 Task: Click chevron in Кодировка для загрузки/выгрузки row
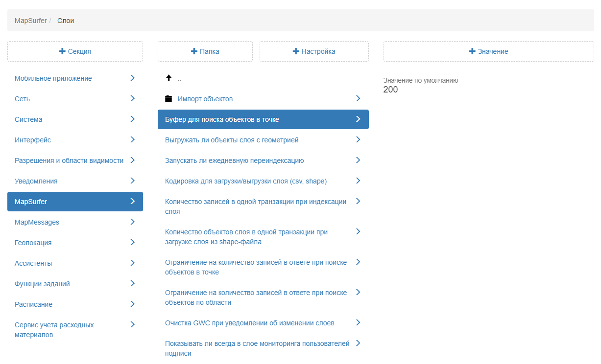pyautogui.click(x=358, y=181)
